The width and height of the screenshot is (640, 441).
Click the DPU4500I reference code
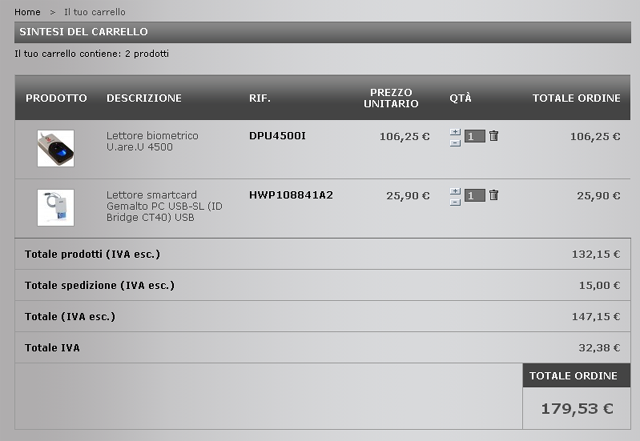tap(277, 136)
